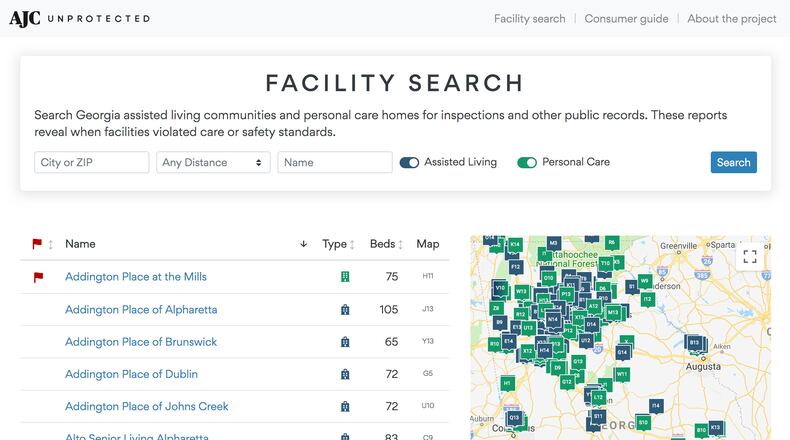Click the H11 map code cell
This screenshot has height=440, width=790.
point(428,276)
